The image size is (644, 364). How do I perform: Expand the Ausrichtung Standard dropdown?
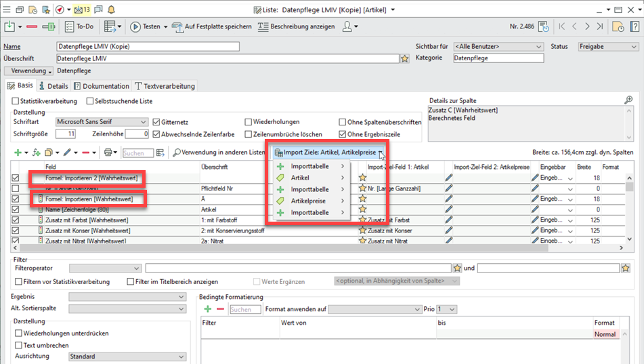181,357
